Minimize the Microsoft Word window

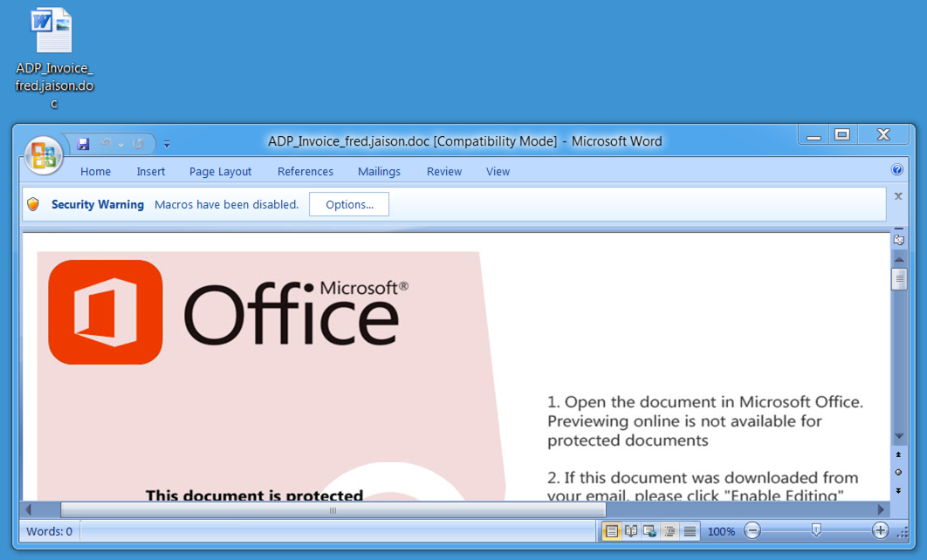coord(814,135)
